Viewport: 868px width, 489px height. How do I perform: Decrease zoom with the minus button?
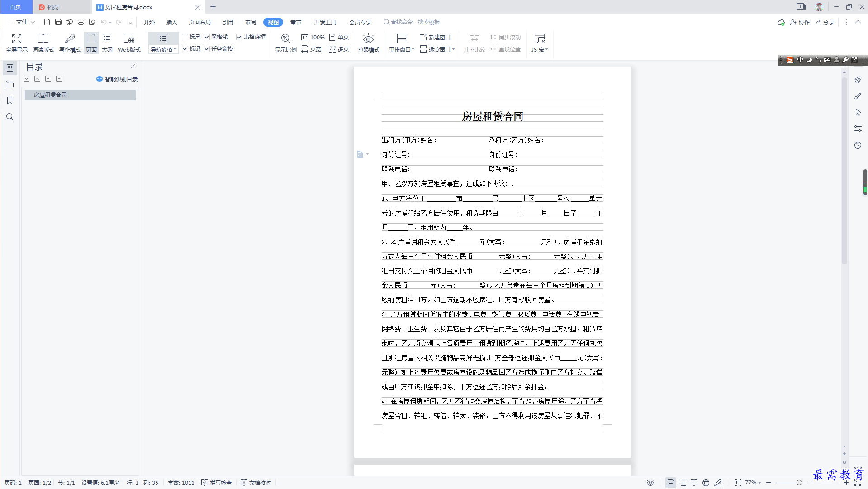pos(768,483)
